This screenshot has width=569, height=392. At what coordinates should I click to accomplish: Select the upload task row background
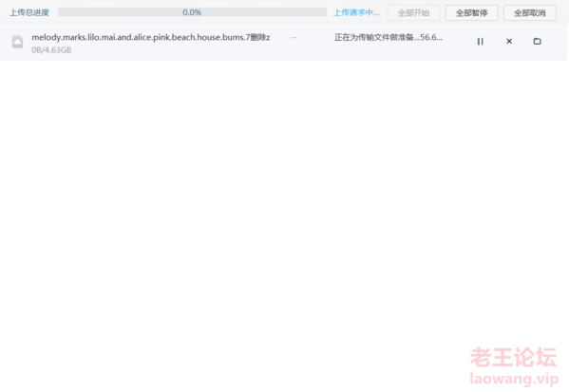283,42
